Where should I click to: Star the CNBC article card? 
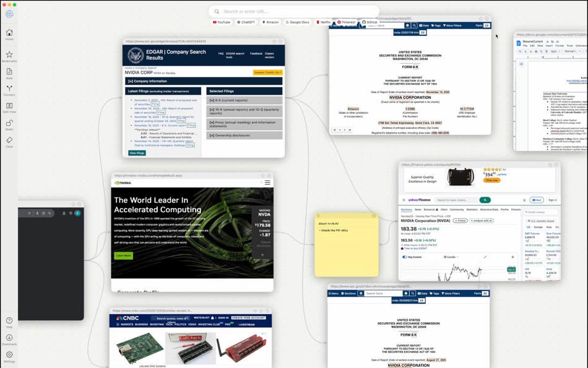pyautogui.click(x=261, y=310)
